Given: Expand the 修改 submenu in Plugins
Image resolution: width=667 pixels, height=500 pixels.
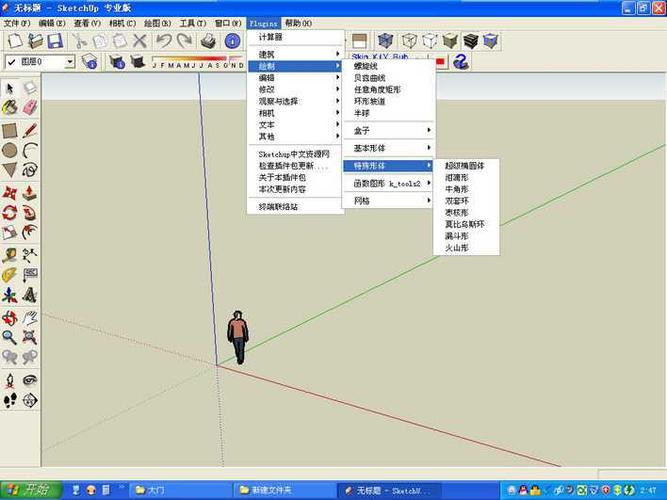Looking at the screenshot, I should [296, 89].
